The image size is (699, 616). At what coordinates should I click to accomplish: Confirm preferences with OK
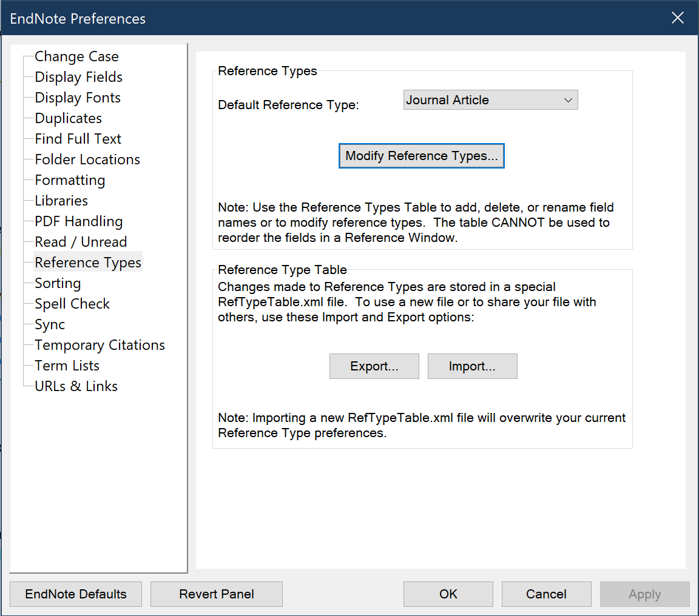pos(448,594)
